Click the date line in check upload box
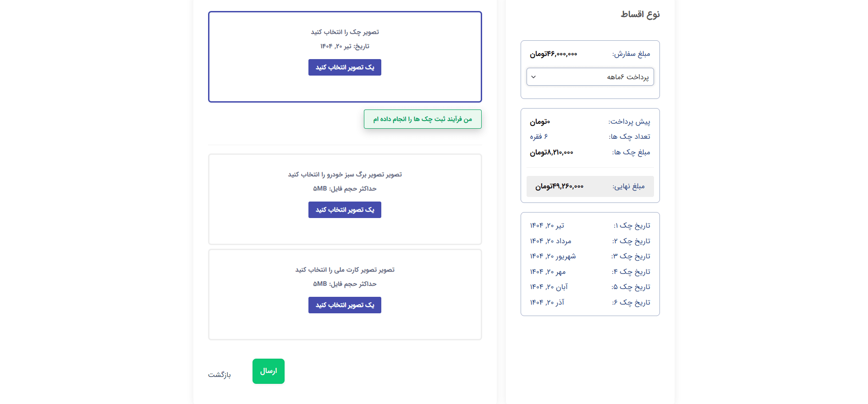The width and height of the screenshot is (868, 404). click(345, 46)
